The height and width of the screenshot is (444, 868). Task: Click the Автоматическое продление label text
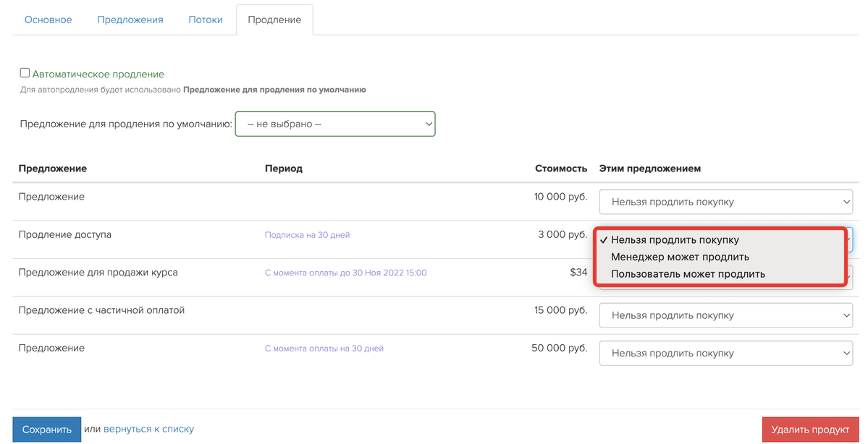[x=98, y=74]
